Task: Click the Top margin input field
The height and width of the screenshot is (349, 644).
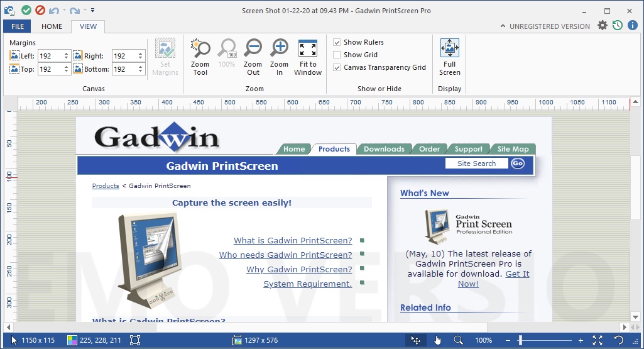Action: (50, 69)
